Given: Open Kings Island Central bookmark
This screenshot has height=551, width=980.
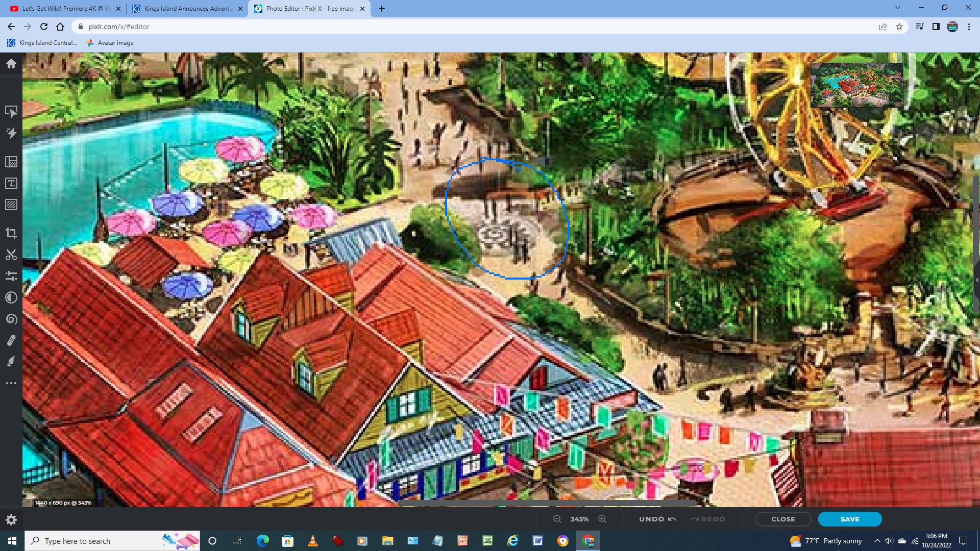Looking at the screenshot, I should tap(42, 43).
